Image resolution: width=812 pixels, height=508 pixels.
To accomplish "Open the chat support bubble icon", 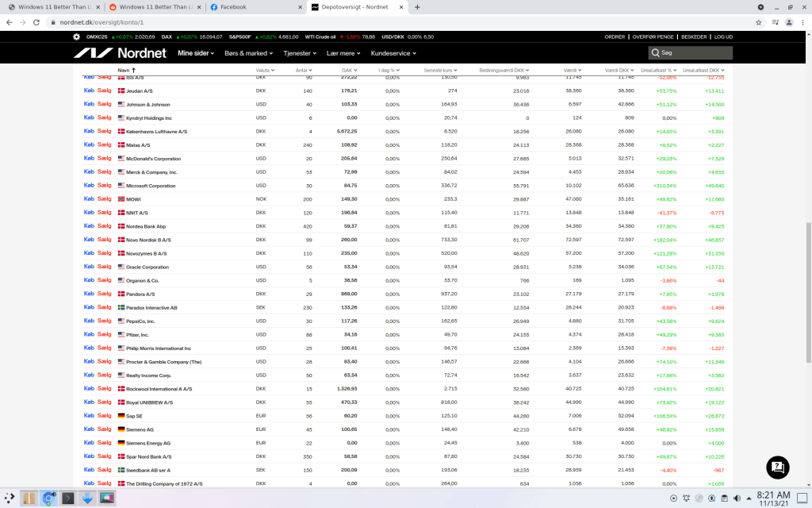I will tap(778, 468).
